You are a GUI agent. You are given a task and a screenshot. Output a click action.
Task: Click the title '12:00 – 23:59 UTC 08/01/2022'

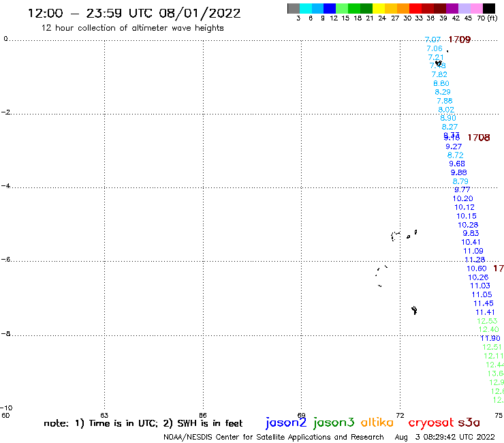click(x=134, y=14)
